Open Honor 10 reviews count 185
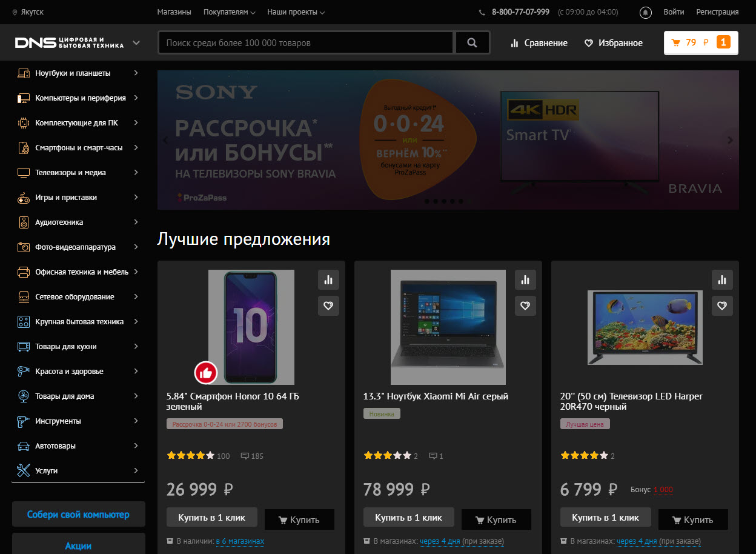The height and width of the screenshot is (554, 756). pos(252,456)
